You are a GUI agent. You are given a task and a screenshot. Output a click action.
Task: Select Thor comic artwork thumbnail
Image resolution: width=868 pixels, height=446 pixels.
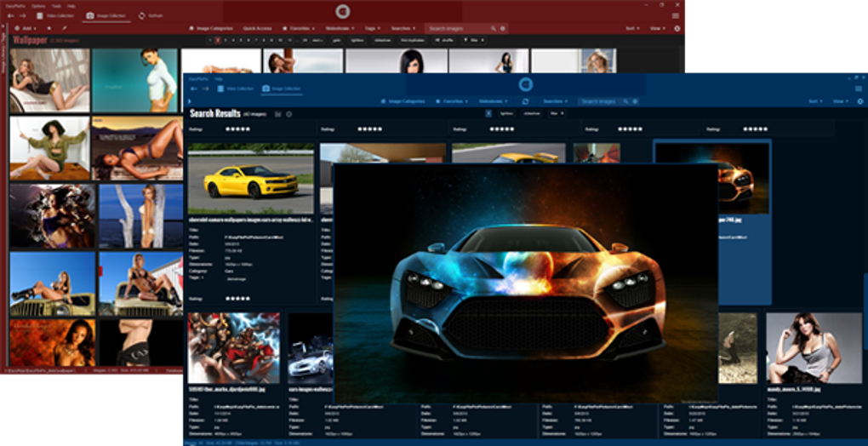[234, 348]
